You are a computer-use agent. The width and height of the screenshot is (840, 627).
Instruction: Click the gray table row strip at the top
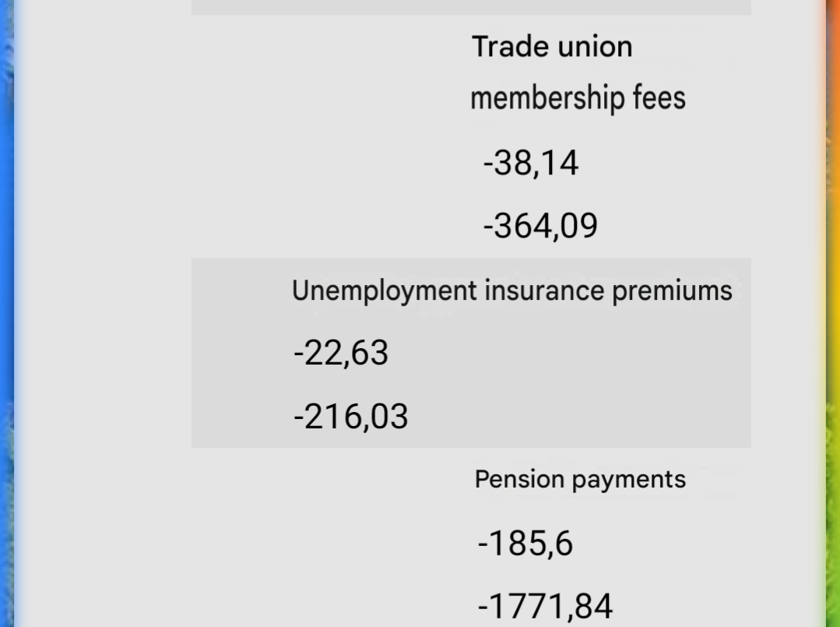pyautogui.click(x=471, y=7)
